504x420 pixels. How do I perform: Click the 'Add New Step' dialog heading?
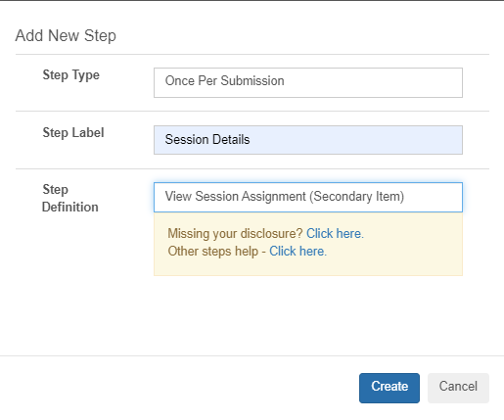[66, 35]
